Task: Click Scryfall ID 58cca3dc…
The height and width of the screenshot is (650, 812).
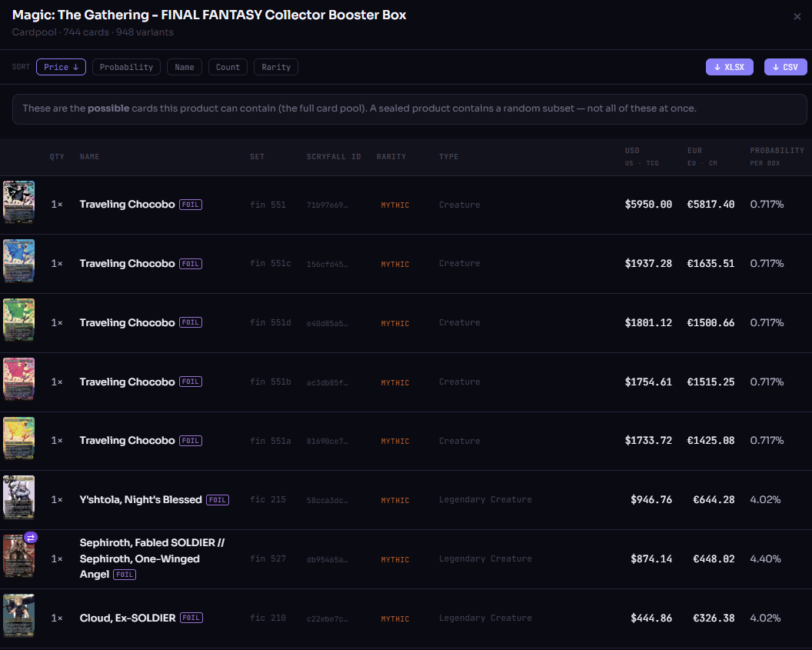Action: click(x=327, y=500)
